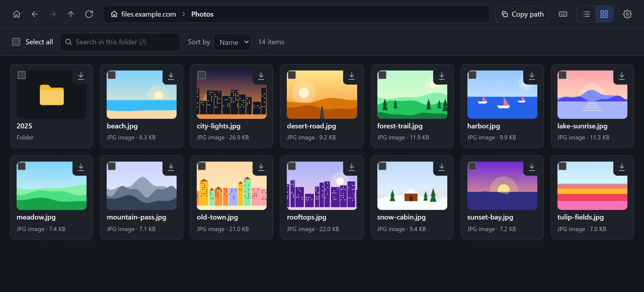Click the Photos breadcrumb
Screen dimensions: 644x292
pyautogui.click(x=202, y=14)
